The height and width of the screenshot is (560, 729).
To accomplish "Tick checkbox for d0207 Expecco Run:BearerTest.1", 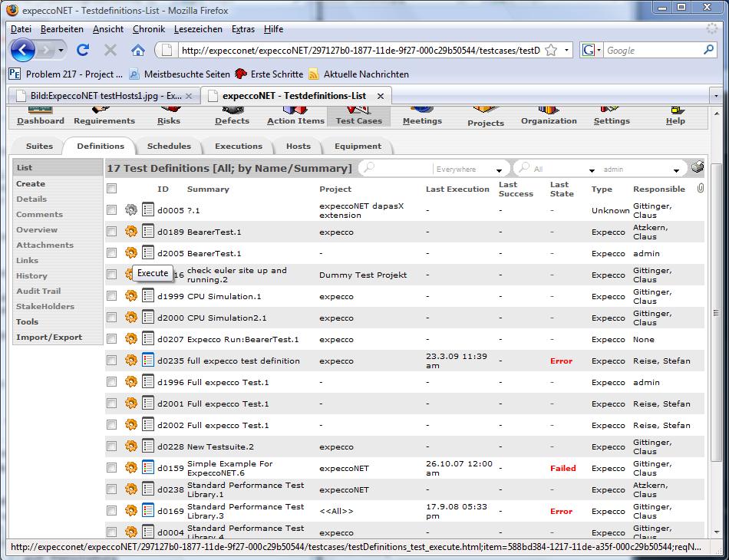I will click(112, 339).
